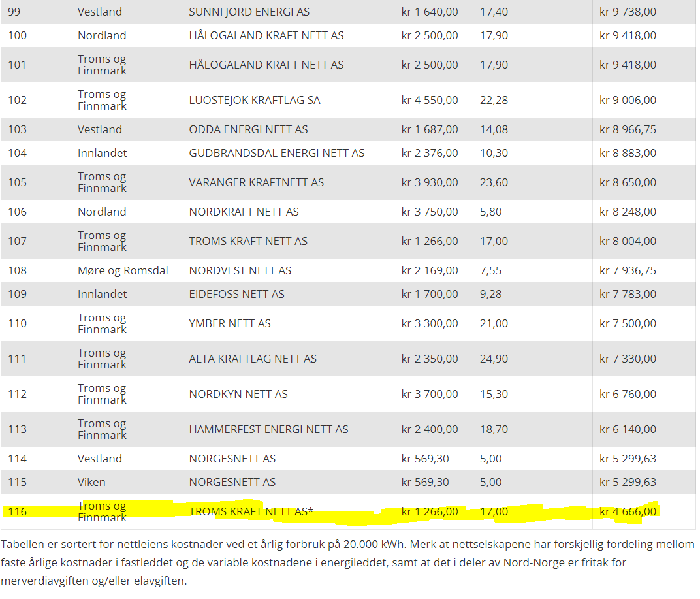The image size is (700, 599).
Task: Click the 24,90 energy rate value
Action: [x=494, y=359]
